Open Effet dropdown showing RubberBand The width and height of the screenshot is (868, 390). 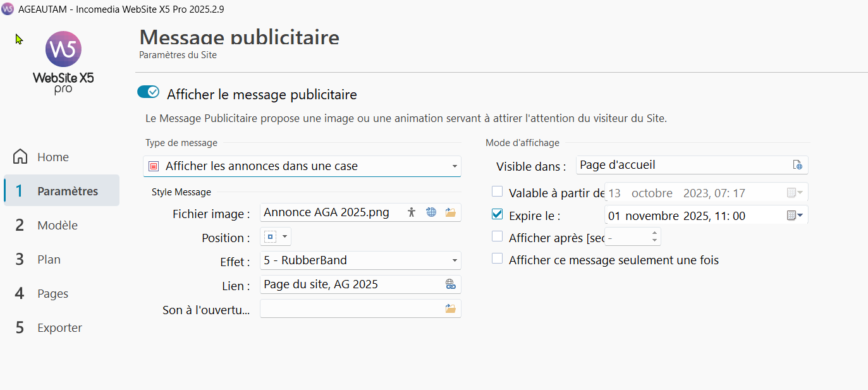click(360, 260)
